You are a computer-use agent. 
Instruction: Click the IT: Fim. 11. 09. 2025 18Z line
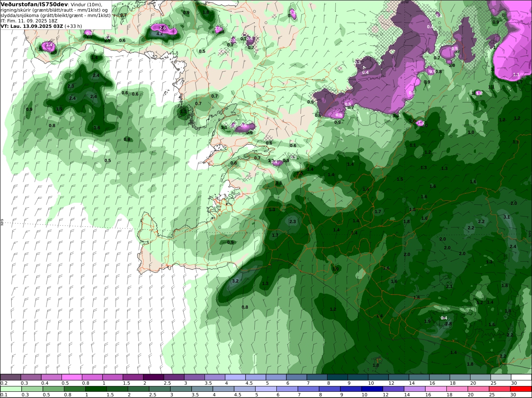[x=29, y=20]
